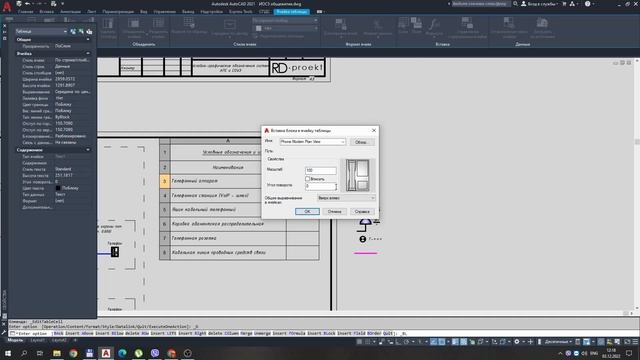Viewport: 640px width, 360px height.
Task: Click the Undo arrow in quick access toolbar
Action: point(27,4)
